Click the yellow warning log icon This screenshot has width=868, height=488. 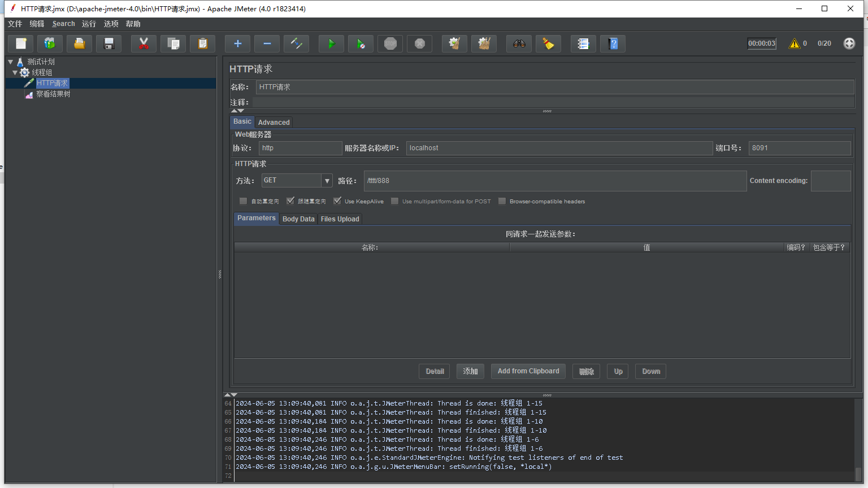[795, 43]
